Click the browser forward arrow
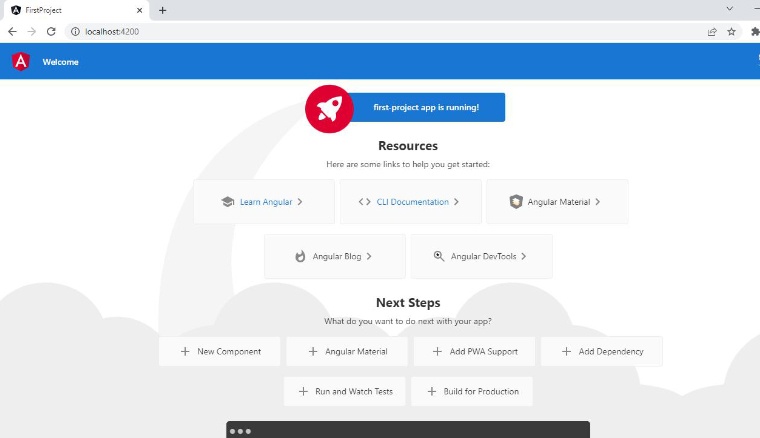This screenshot has height=438, width=760. click(x=32, y=31)
